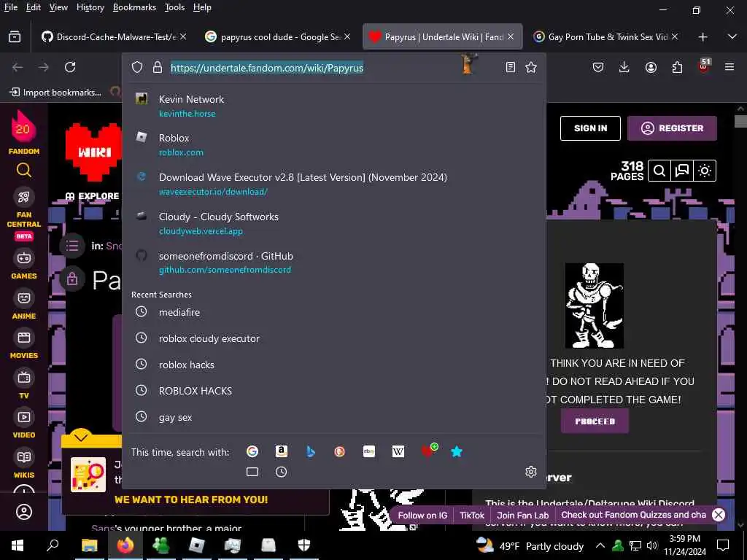Search with Amazon one-off icon
The width and height of the screenshot is (747, 560).
(x=282, y=451)
